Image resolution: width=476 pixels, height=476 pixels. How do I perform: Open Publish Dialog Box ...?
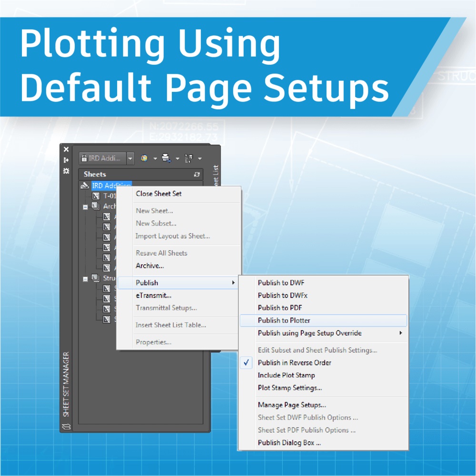(x=289, y=443)
